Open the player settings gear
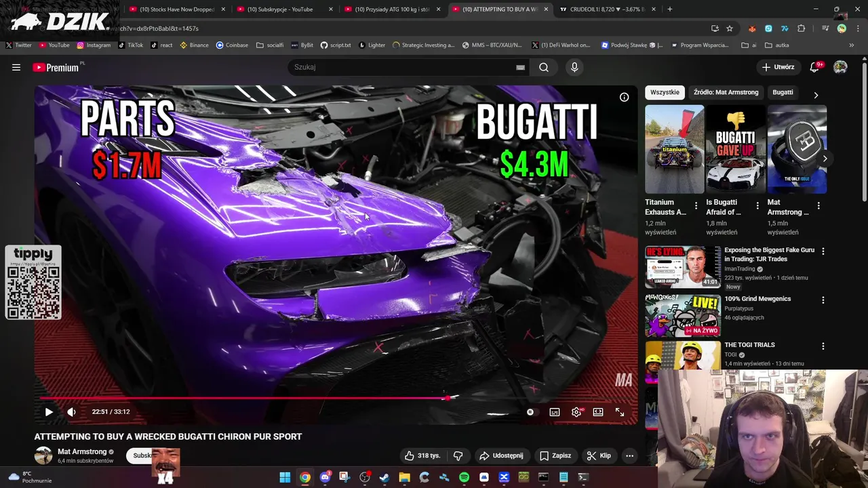 click(576, 411)
